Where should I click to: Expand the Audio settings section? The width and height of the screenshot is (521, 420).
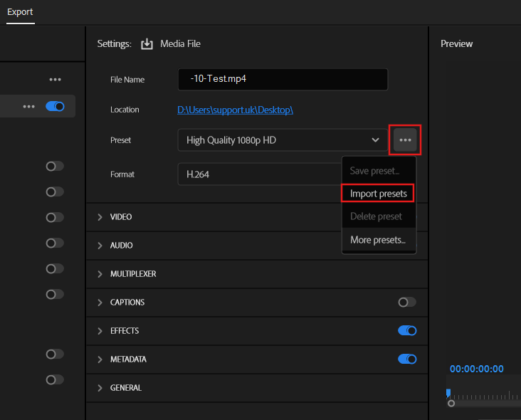click(121, 246)
